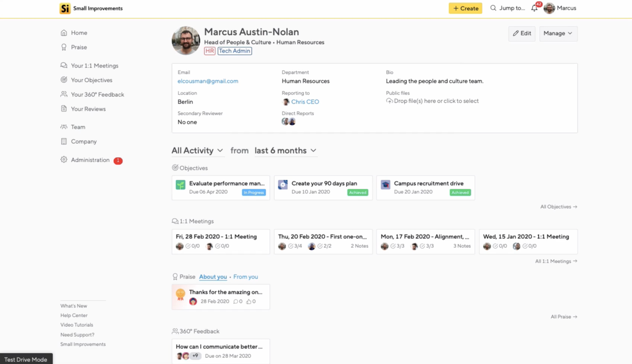The image size is (632, 364).
Task: Click the notifications bell icon
Action: [x=533, y=8]
